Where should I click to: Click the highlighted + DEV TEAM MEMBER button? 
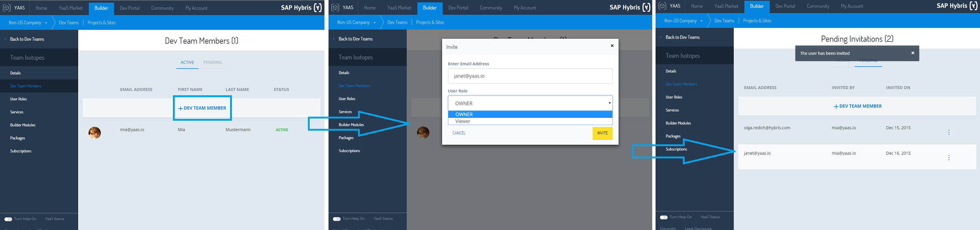(x=202, y=108)
